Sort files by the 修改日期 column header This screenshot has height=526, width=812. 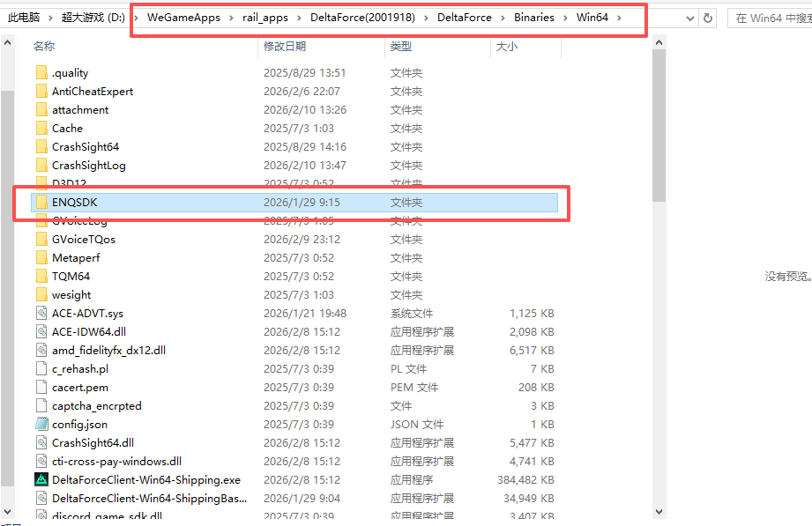tap(285, 46)
